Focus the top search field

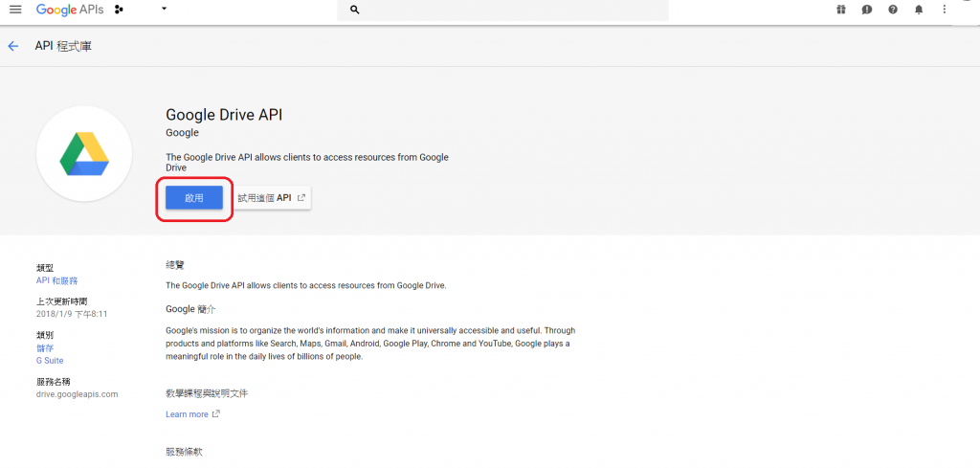502,10
